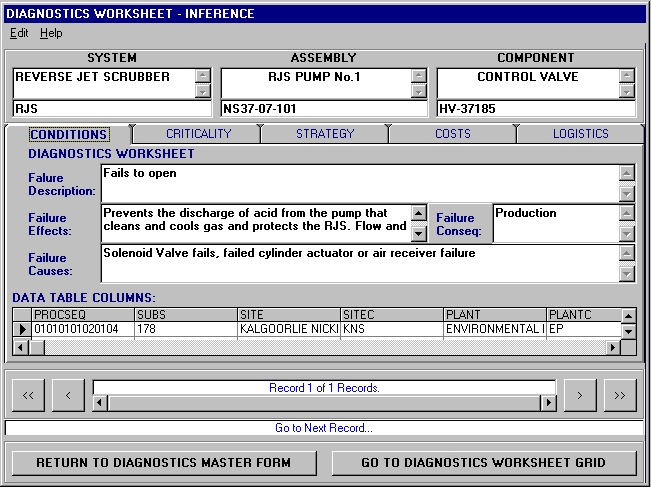Click the PROCSEQ column header
651x487 pixels.
pyautogui.click(x=83, y=315)
